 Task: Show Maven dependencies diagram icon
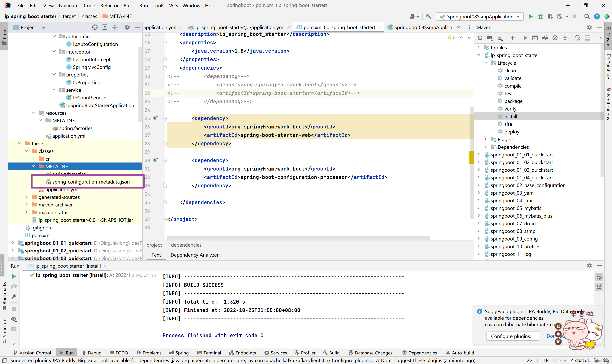[588, 38]
